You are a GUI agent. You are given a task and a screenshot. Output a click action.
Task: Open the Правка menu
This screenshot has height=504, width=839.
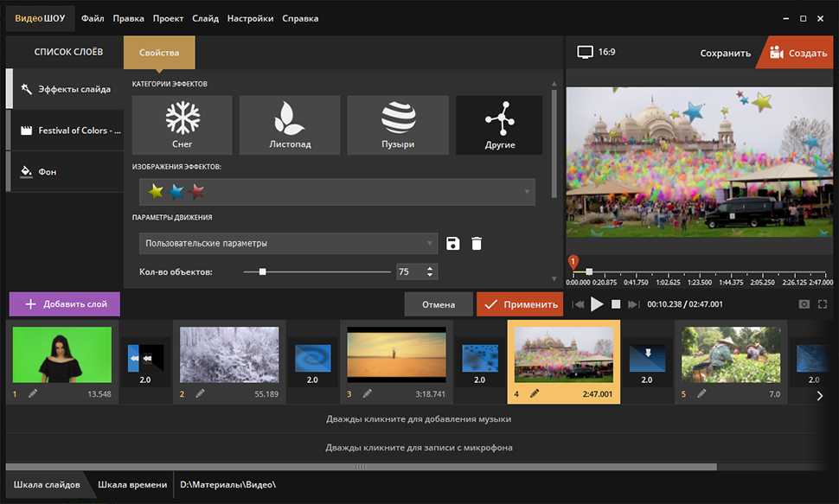click(x=128, y=18)
